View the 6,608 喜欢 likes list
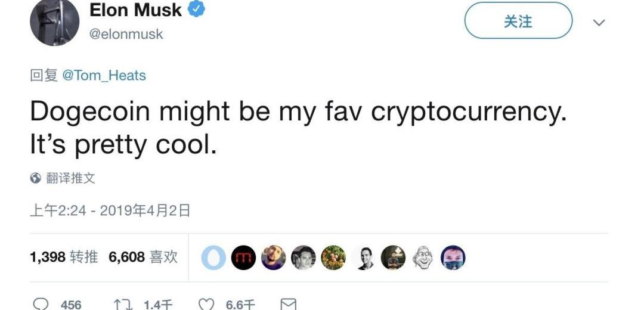The width and height of the screenshot is (644, 310). point(143,257)
